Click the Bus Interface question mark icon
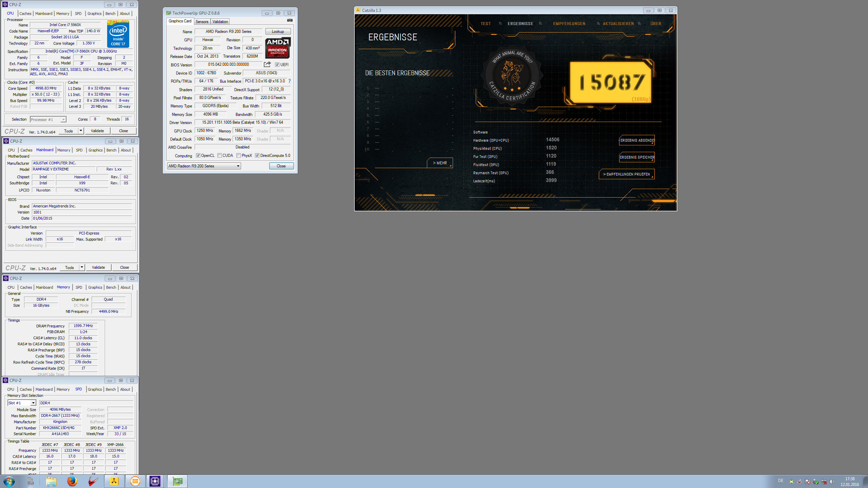The width and height of the screenshot is (868, 488). [289, 81]
